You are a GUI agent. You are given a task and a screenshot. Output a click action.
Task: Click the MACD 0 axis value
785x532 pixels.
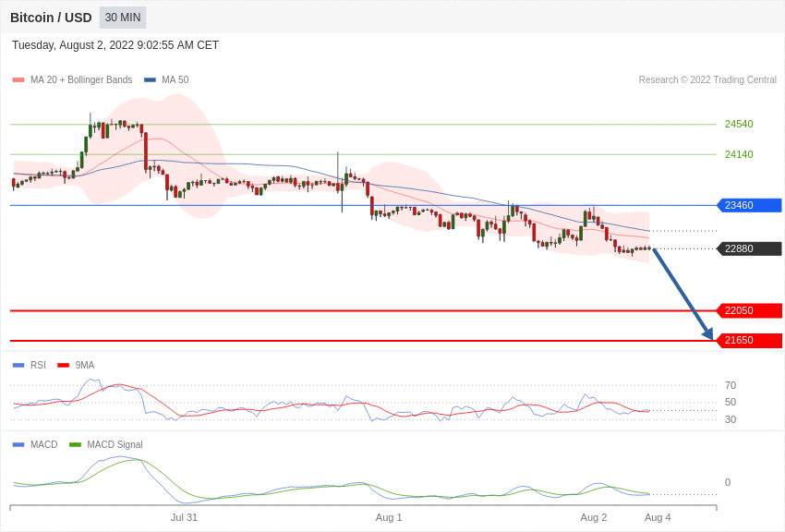click(728, 482)
